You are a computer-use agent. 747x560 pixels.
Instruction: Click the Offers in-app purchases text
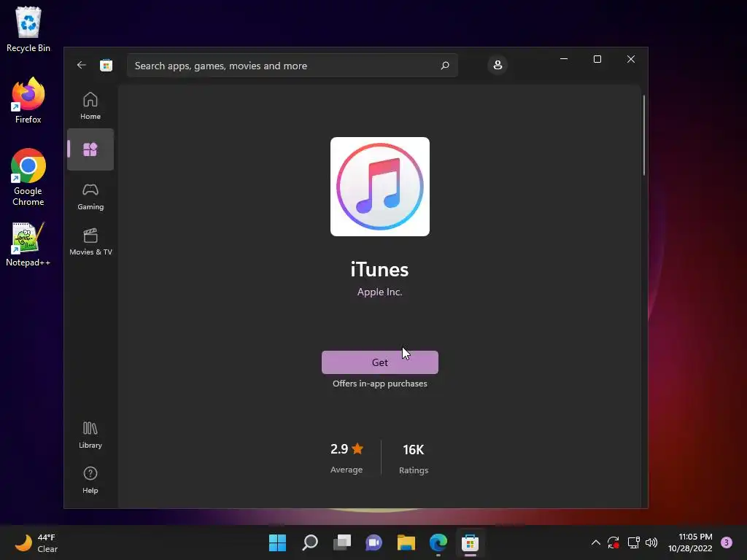tap(379, 384)
